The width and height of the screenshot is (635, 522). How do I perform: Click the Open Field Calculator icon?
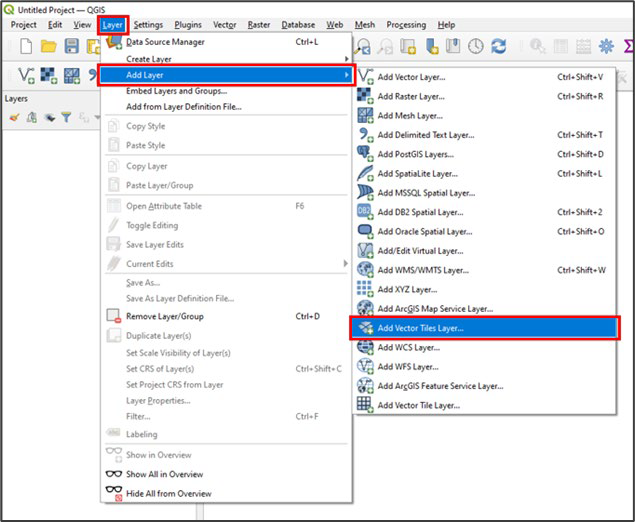[x=583, y=46]
